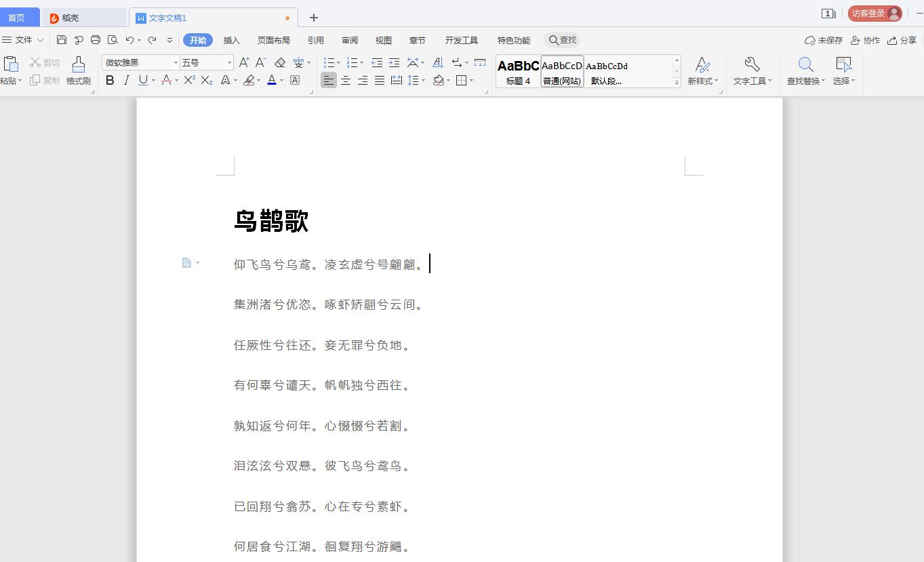
Task: Click the 分享 share button
Action: pos(902,40)
